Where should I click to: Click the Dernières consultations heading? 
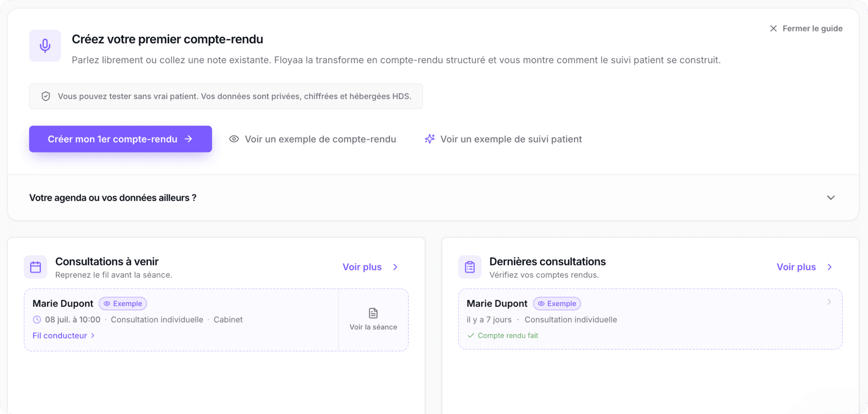pyautogui.click(x=547, y=262)
